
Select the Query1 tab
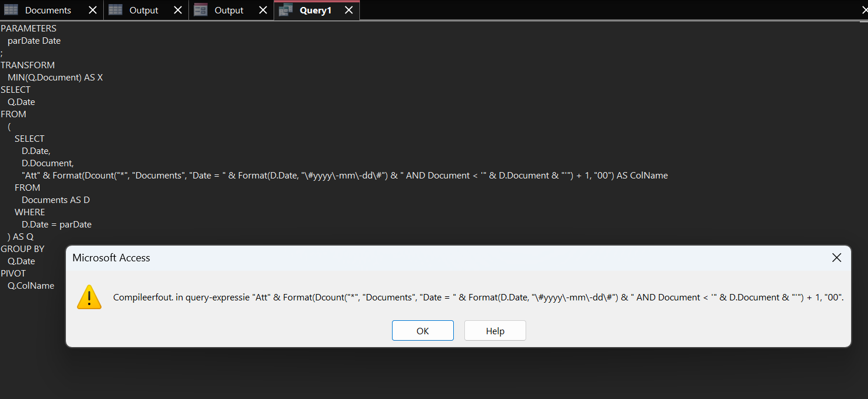pyautogui.click(x=315, y=10)
